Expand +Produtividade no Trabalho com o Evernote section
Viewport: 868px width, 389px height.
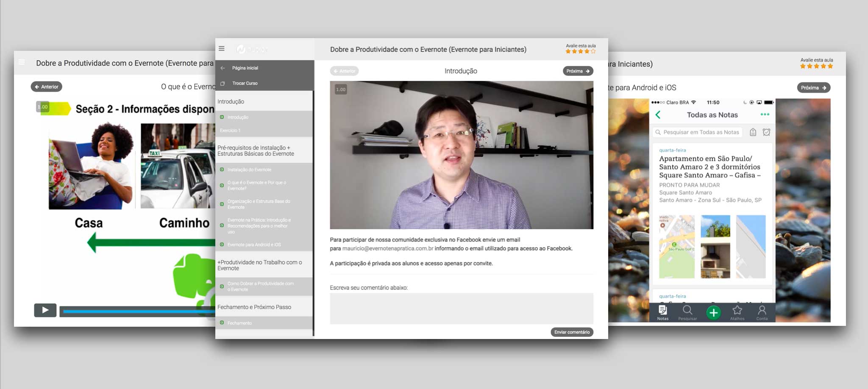coord(264,265)
